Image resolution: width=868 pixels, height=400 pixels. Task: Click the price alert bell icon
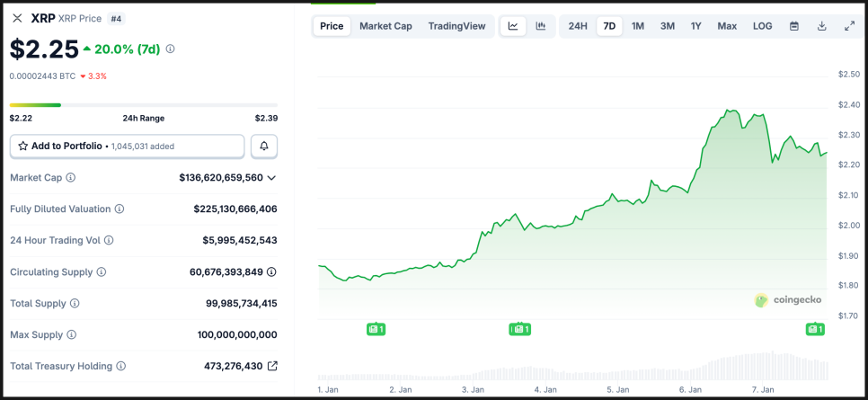click(264, 146)
